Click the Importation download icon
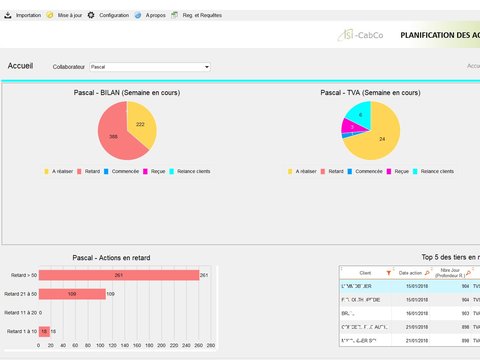This screenshot has height=360, width=480. pyautogui.click(x=8, y=15)
